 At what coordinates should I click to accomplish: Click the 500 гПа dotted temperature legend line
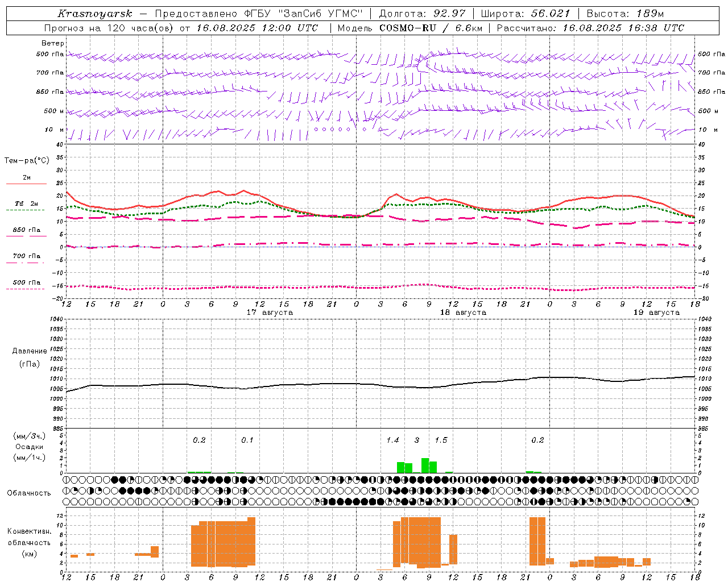point(25,289)
